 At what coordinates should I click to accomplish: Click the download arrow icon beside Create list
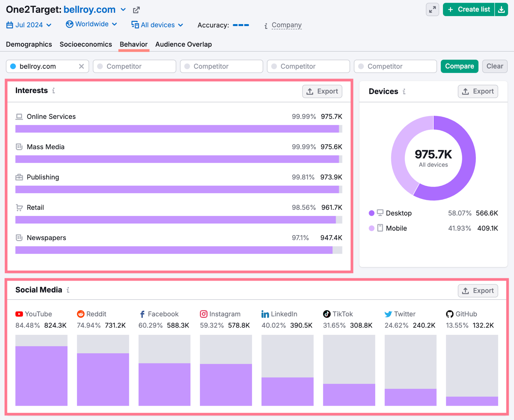501,10
